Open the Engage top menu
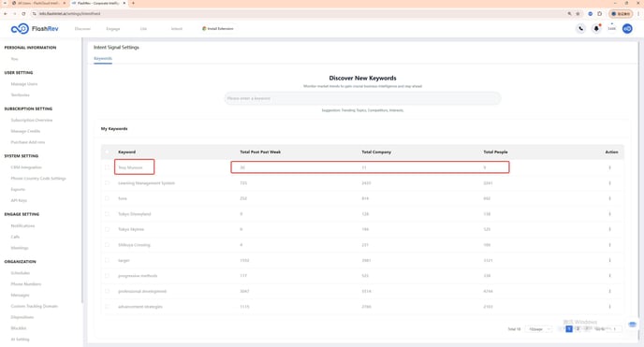Screen dimensions: 644x347 click(x=113, y=29)
